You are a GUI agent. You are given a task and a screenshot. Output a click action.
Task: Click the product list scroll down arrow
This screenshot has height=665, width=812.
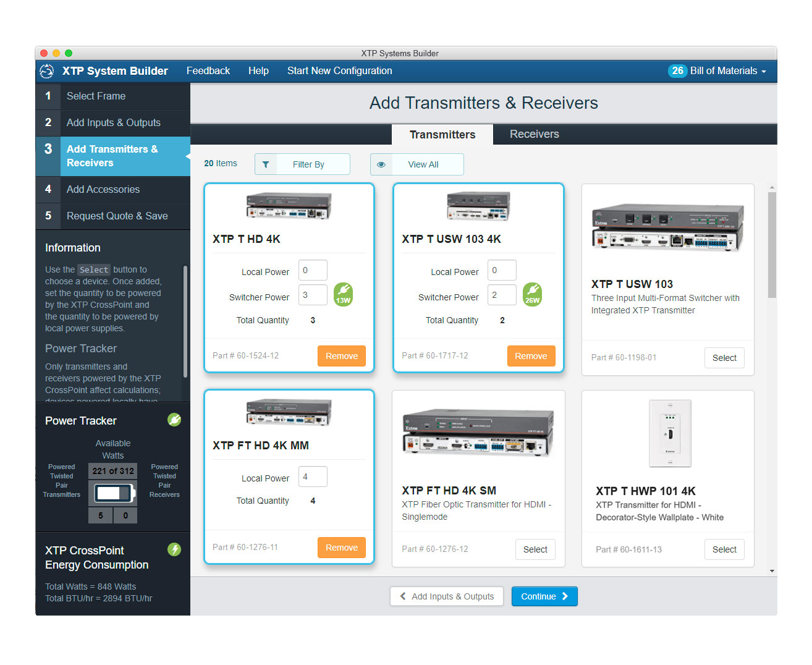(x=772, y=571)
